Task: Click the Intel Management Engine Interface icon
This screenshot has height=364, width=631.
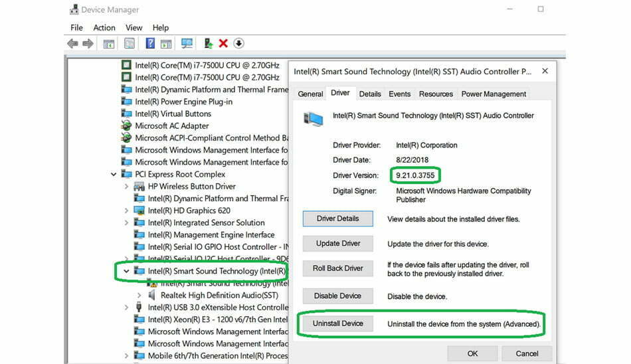Action: (x=139, y=234)
